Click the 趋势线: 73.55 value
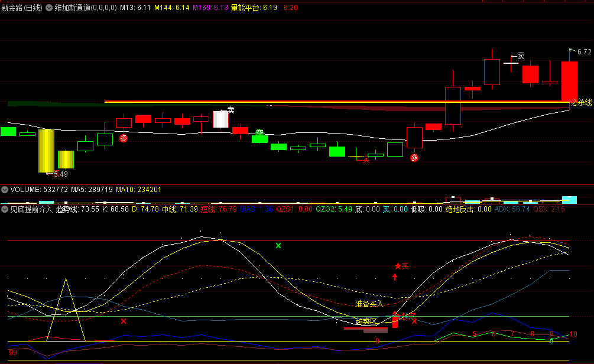 [x=77, y=209]
